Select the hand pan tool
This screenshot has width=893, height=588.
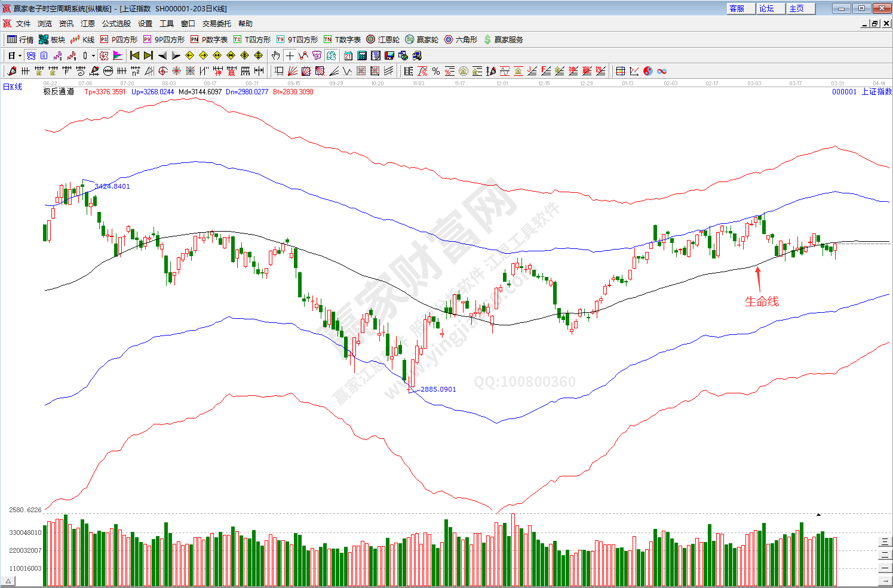pyautogui.click(x=275, y=56)
